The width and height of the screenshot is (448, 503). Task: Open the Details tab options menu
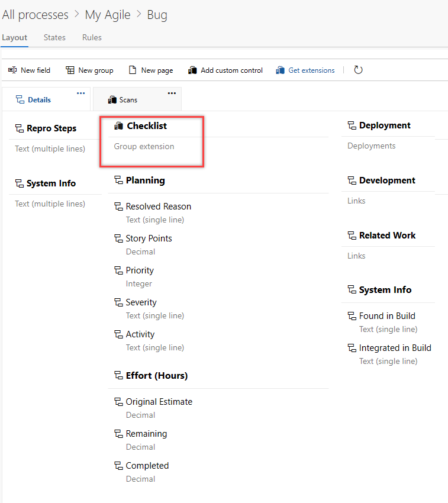[80, 92]
